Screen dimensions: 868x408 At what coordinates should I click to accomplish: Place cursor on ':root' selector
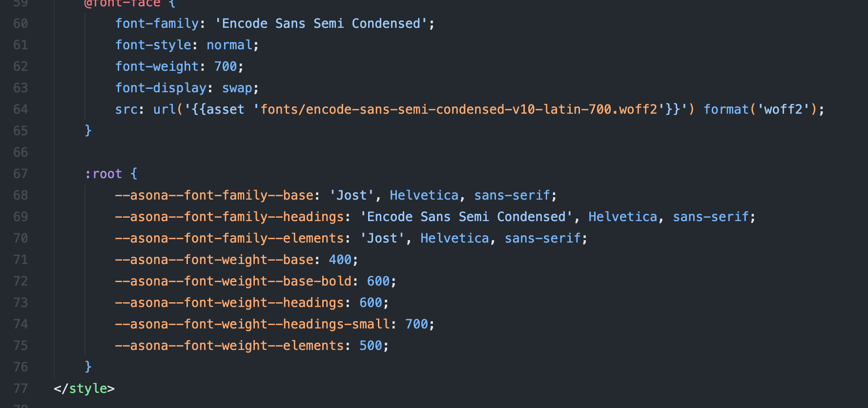click(103, 174)
